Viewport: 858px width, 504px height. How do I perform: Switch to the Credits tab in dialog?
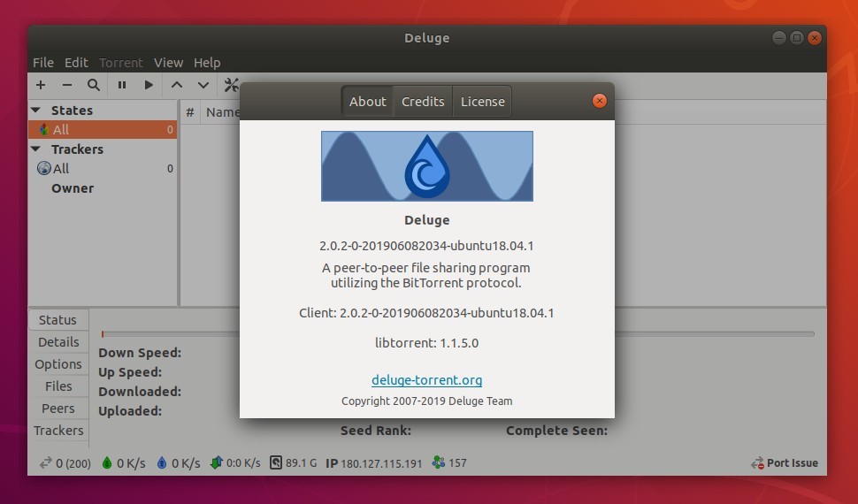tap(423, 101)
